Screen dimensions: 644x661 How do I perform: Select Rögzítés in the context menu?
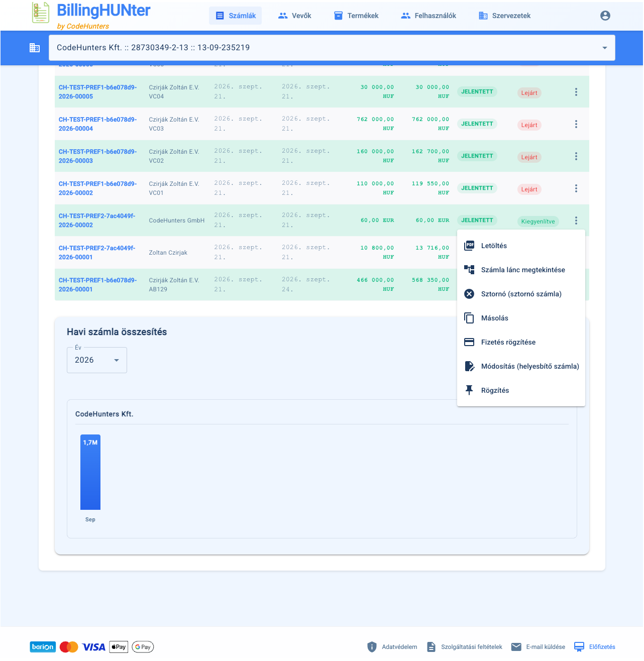click(x=521, y=390)
